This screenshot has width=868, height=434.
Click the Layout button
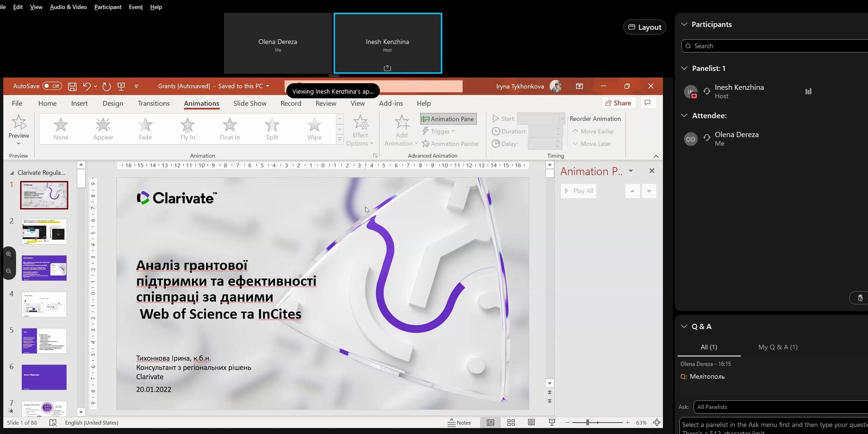(x=645, y=27)
